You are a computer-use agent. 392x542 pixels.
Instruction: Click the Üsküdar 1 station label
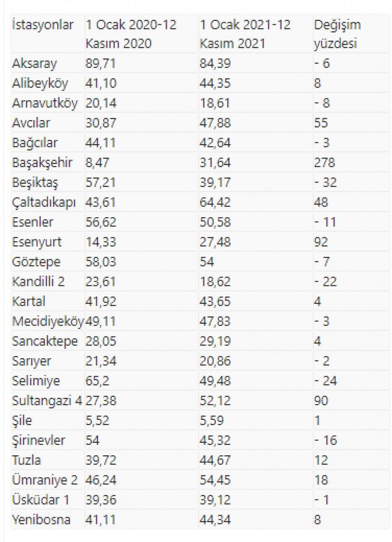41,500
